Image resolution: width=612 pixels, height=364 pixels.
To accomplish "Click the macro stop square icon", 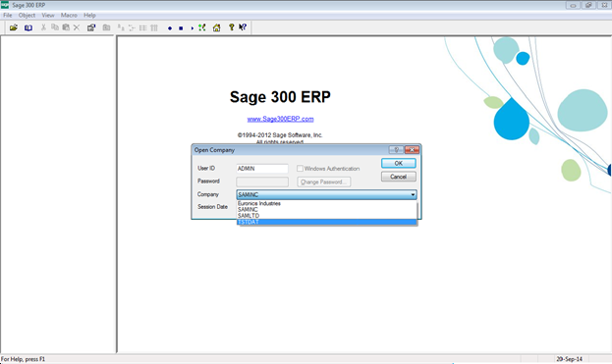I will [181, 28].
